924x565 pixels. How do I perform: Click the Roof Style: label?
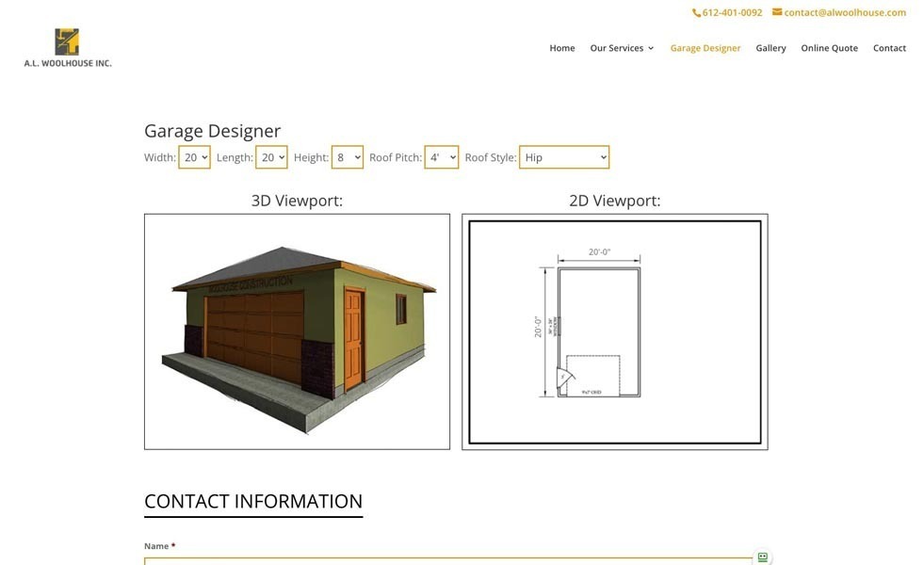(x=491, y=157)
